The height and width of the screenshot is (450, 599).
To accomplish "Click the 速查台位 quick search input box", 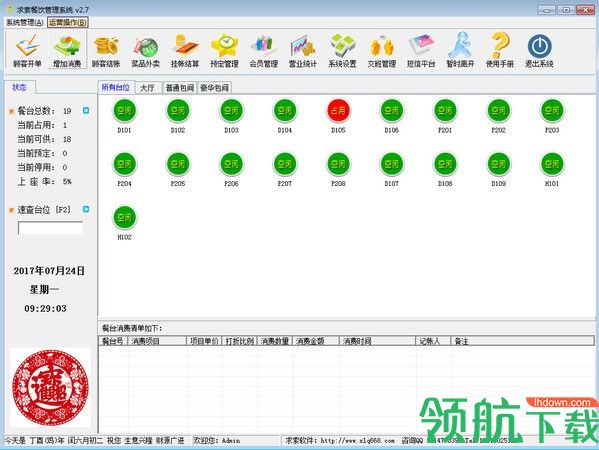I will pos(50,228).
